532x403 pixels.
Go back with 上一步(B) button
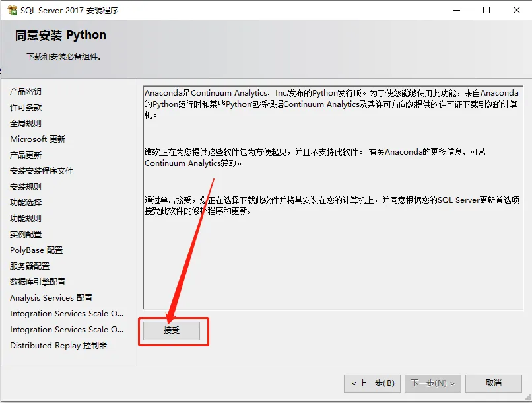(372, 384)
